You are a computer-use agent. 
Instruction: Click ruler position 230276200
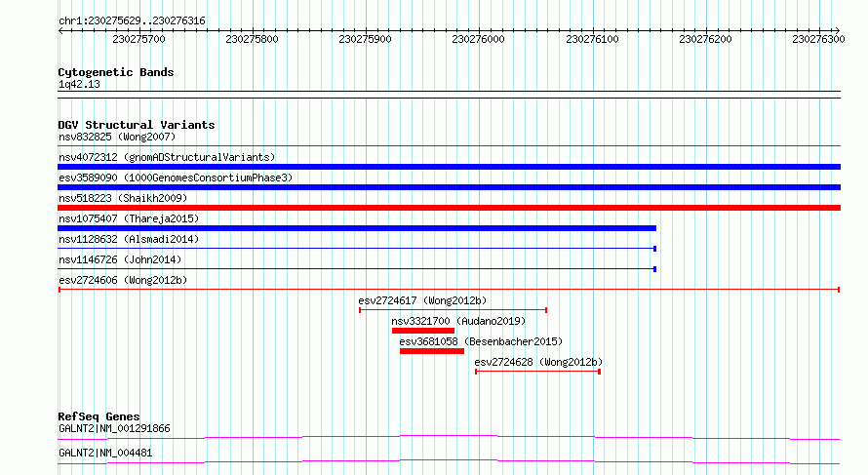(705, 39)
